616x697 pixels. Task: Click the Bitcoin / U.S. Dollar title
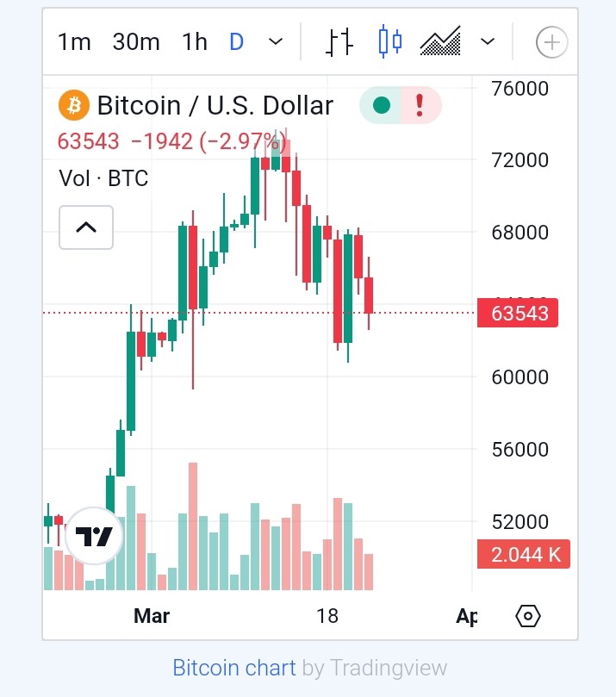point(215,106)
